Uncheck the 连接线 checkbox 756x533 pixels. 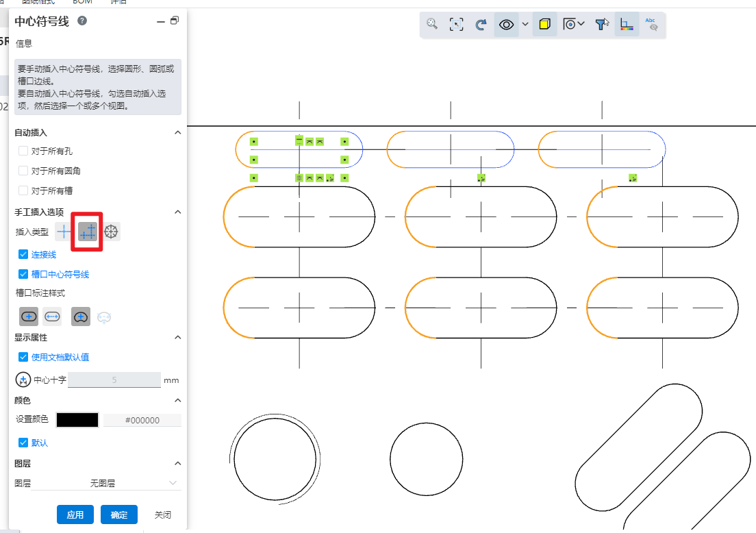(x=23, y=254)
